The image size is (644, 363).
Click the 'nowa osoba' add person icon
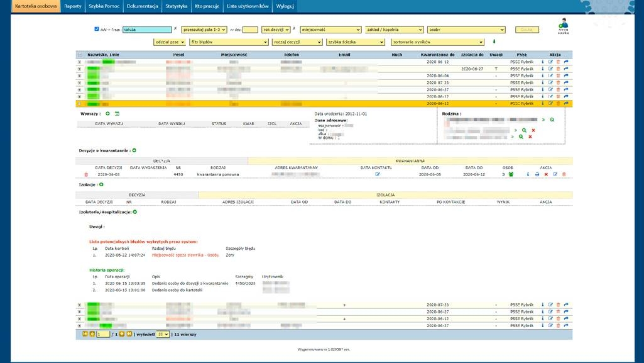click(x=562, y=30)
